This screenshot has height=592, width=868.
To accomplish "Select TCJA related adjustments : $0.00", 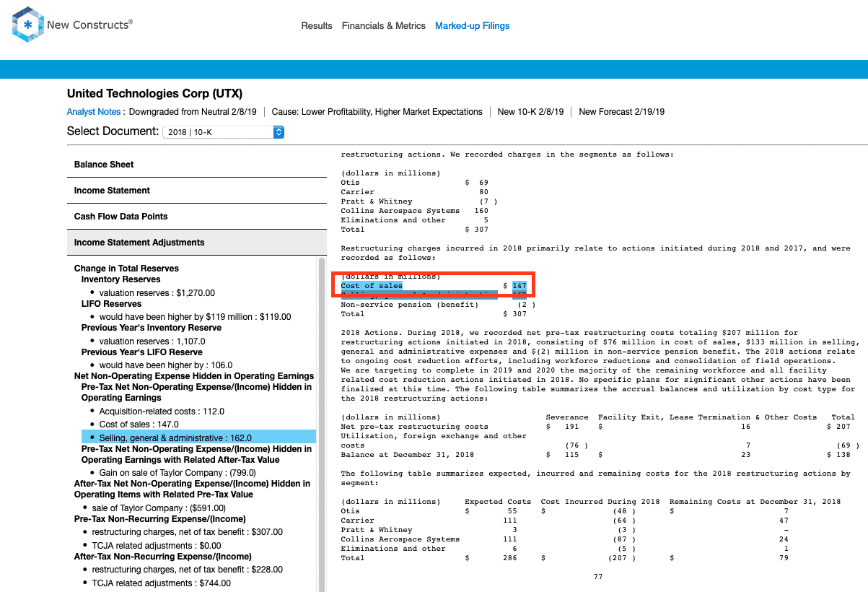I will click(x=157, y=545).
